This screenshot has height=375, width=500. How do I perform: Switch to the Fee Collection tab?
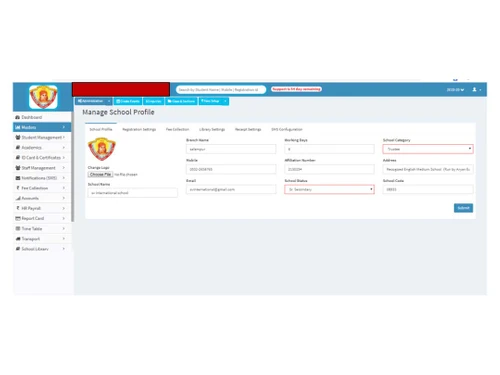[177, 129]
